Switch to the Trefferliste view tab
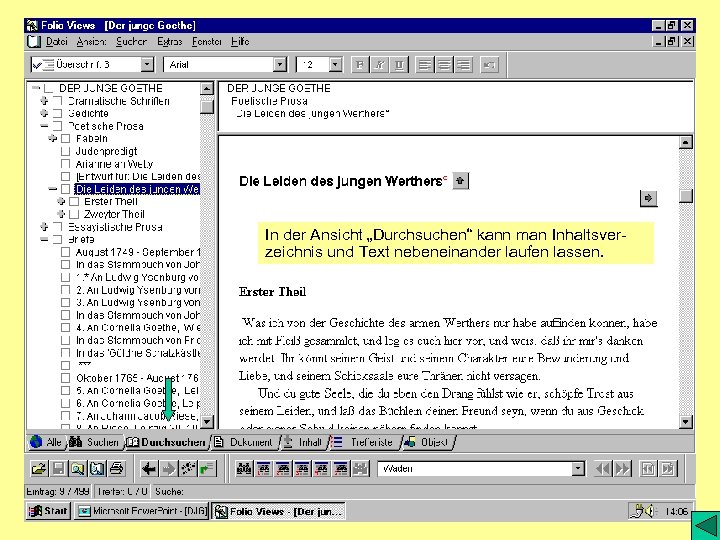Viewport: 720px width, 540px height. point(364,442)
